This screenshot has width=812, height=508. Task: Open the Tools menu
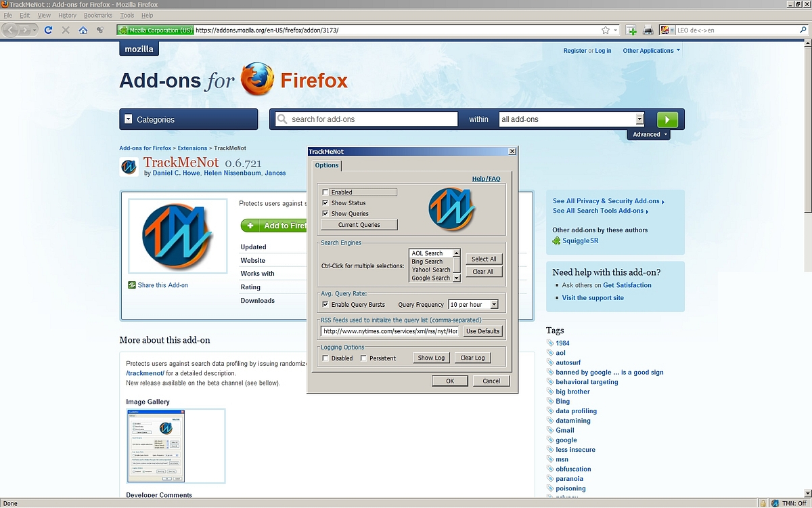point(127,15)
